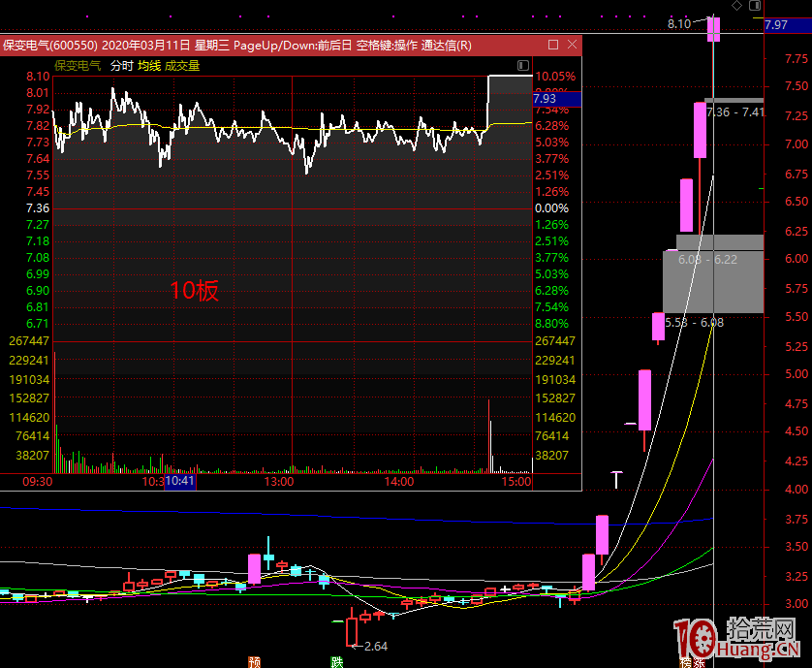The width and height of the screenshot is (812, 668).
Task: Click the green 跌 event marker
Action: click(337, 662)
